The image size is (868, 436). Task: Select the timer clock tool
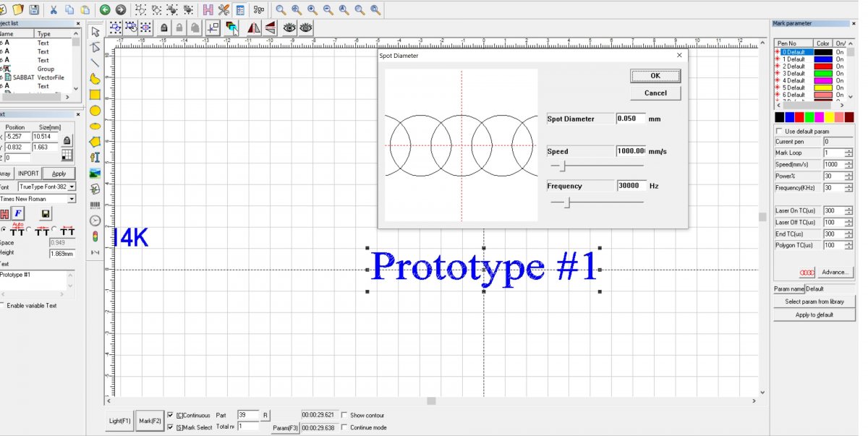tap(95, 221)
